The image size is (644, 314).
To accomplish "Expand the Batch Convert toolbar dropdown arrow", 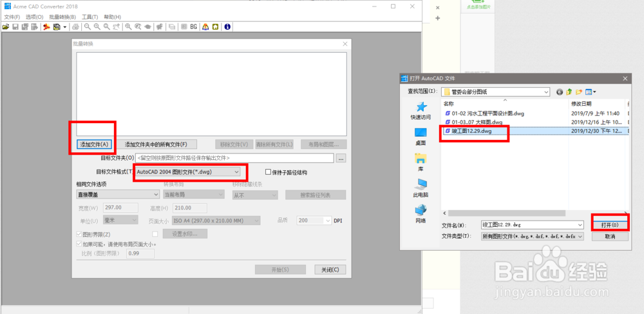I will 65,27.
